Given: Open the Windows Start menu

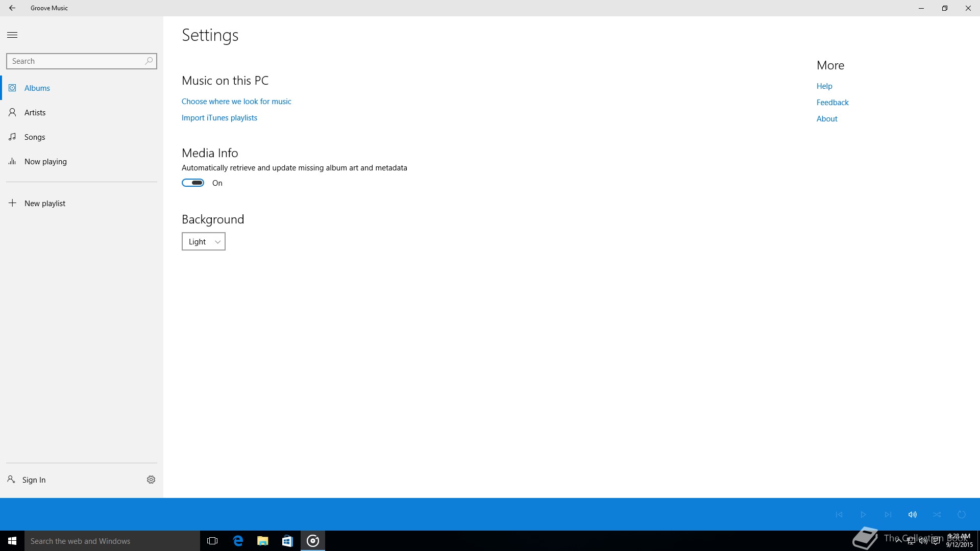Looking at the screenshot, I should coord(12,541).
